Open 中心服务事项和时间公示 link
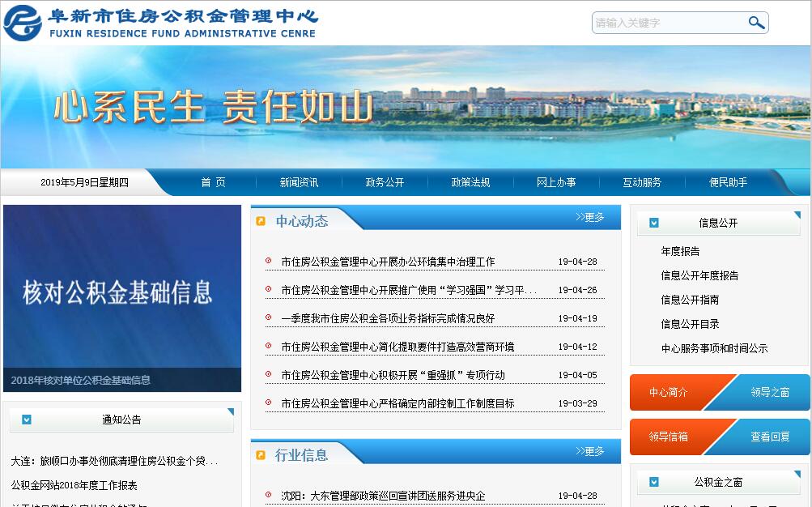812x507 pixels. coord(714,348)
